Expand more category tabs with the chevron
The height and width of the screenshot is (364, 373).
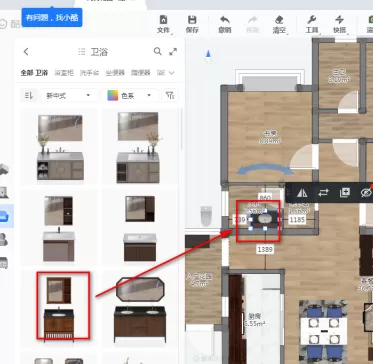click(172, 73)
